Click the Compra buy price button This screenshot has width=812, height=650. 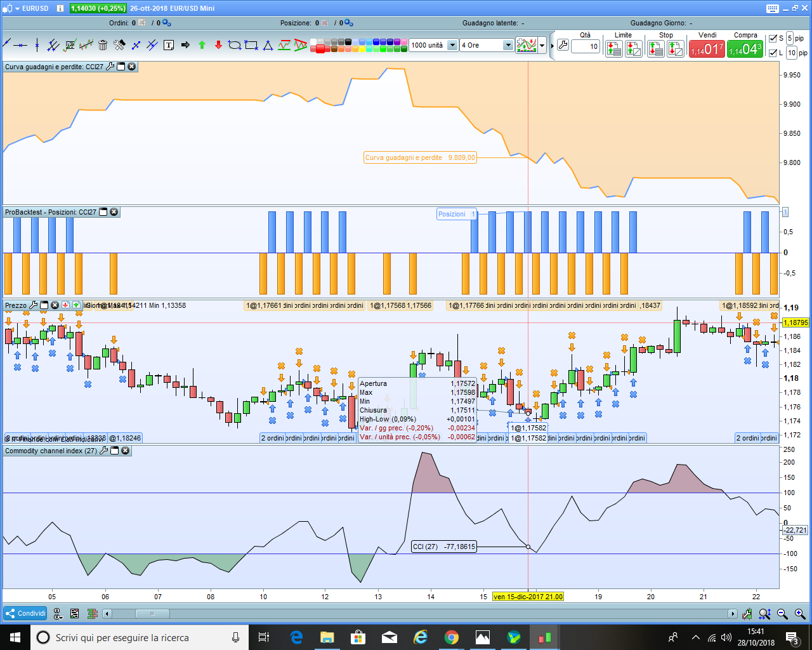[x=745, y=49]
